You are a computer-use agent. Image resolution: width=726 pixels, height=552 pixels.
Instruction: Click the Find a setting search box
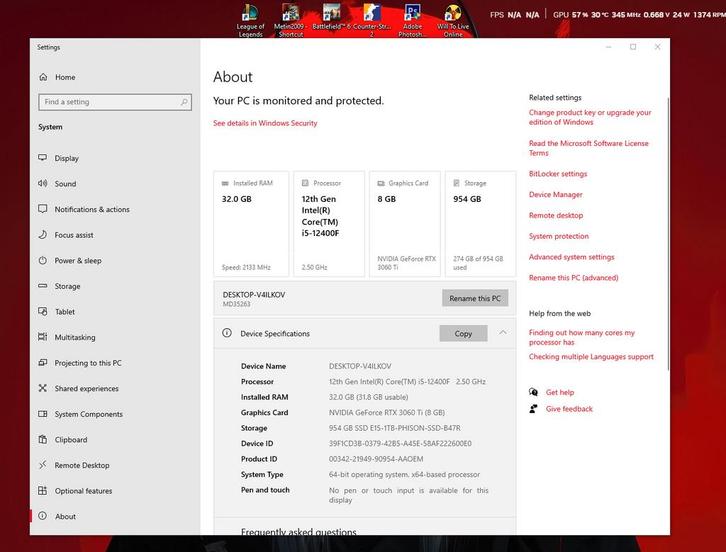tap(115, 102)
